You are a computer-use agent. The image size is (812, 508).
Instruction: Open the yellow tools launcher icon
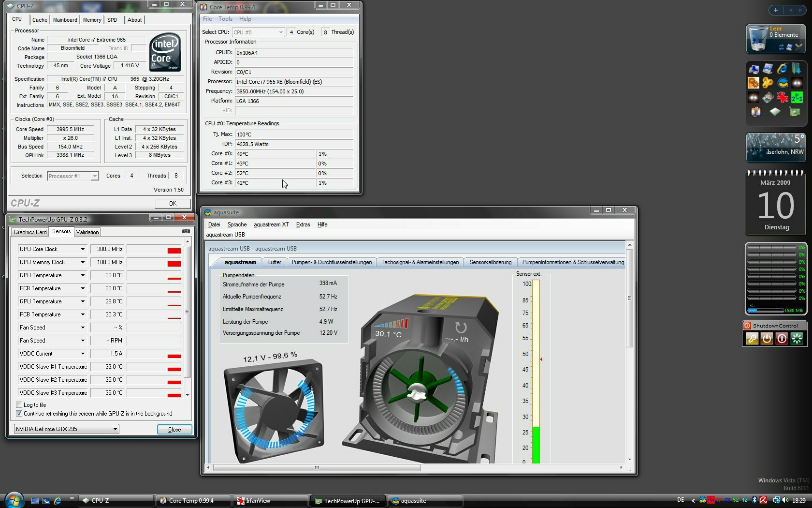click(x=768, y=83)
